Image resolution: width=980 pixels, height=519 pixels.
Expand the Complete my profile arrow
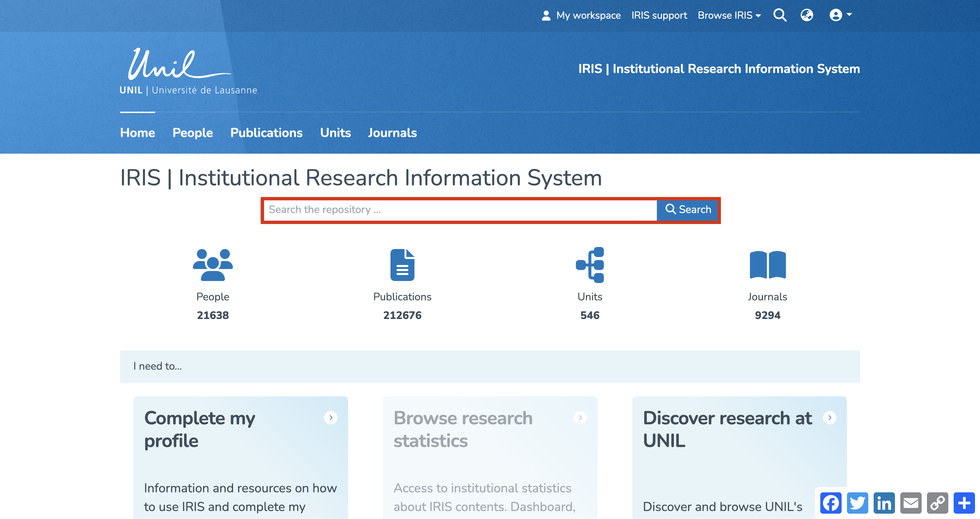click(x=330, y=417)
